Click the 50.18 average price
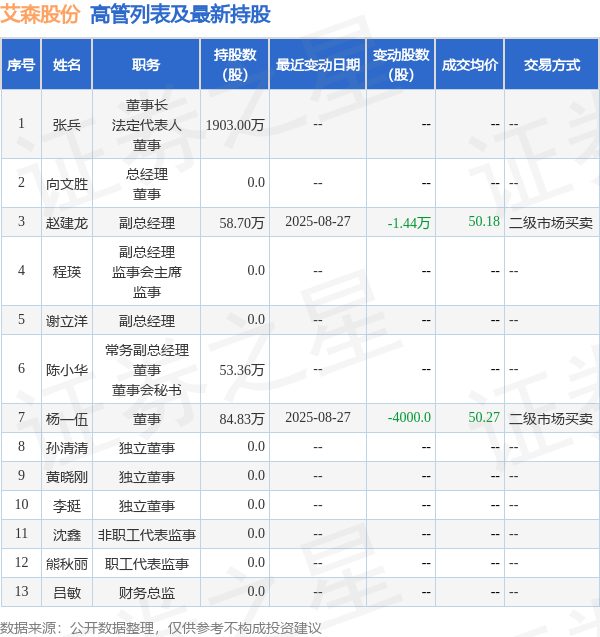This screenshot has height=637, width=600. 484,221
